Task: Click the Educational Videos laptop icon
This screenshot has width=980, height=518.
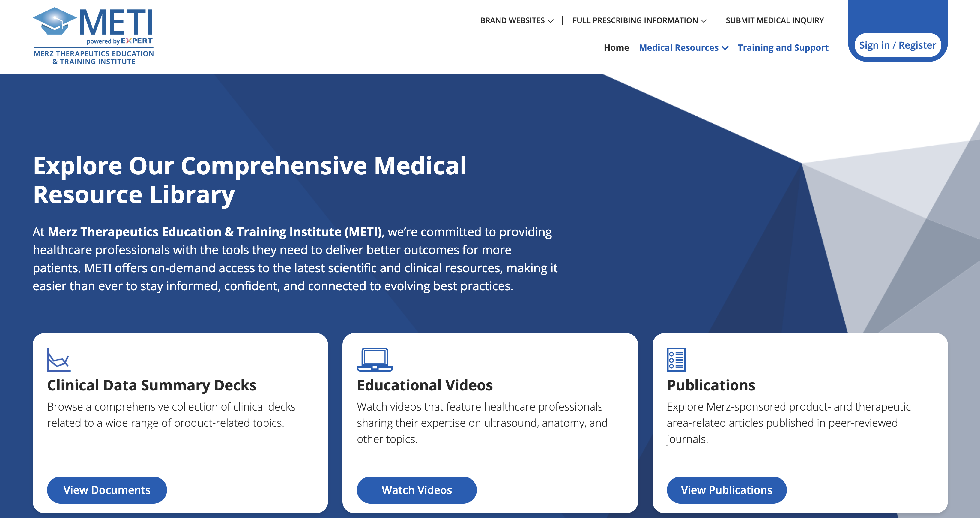Action: (x=375, y=359)
